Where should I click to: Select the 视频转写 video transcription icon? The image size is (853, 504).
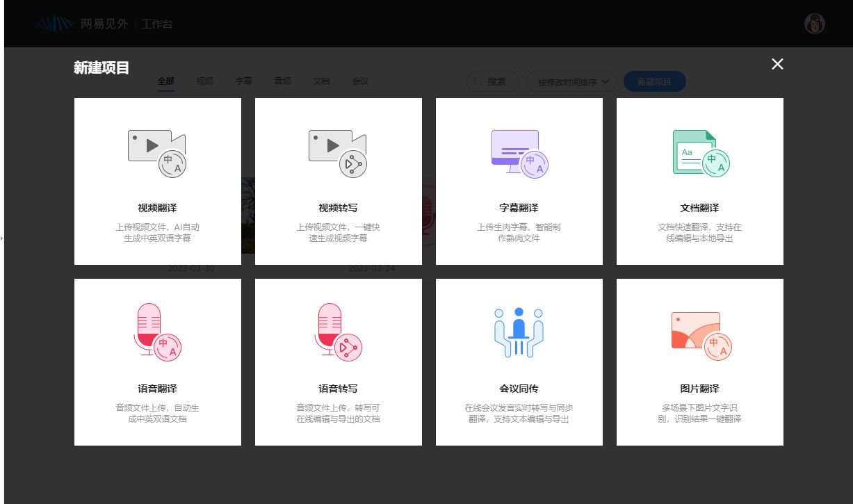tap(338, 154)
